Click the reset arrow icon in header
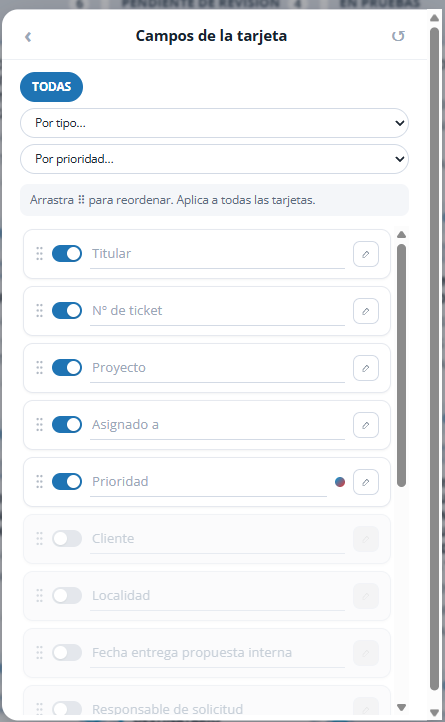Image resolution: width=445 pixels, height=722 pixels. 398,36
